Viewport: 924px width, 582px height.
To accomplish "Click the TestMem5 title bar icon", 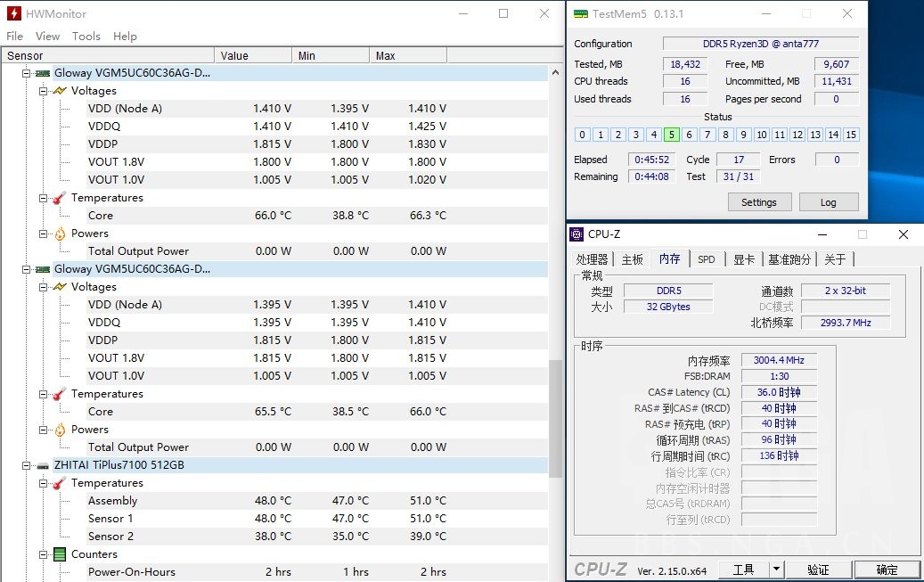I will point(580,13).
